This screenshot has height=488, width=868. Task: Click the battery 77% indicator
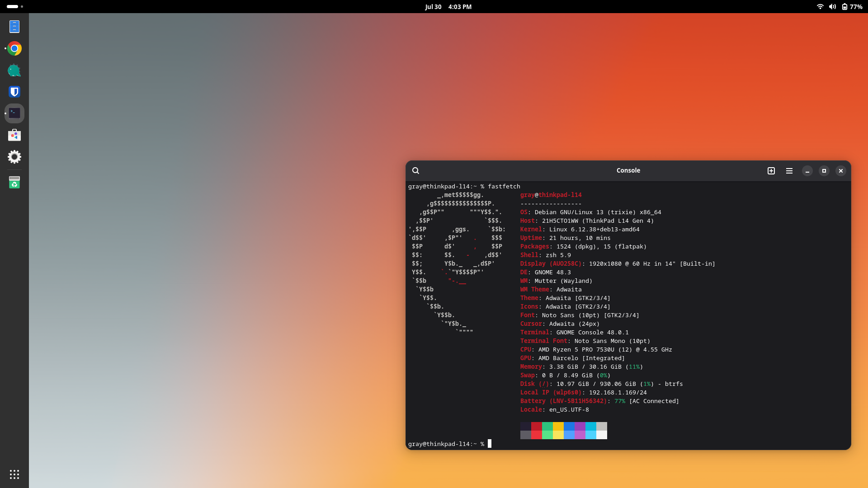pyautogui.click(x=852, y=7)
